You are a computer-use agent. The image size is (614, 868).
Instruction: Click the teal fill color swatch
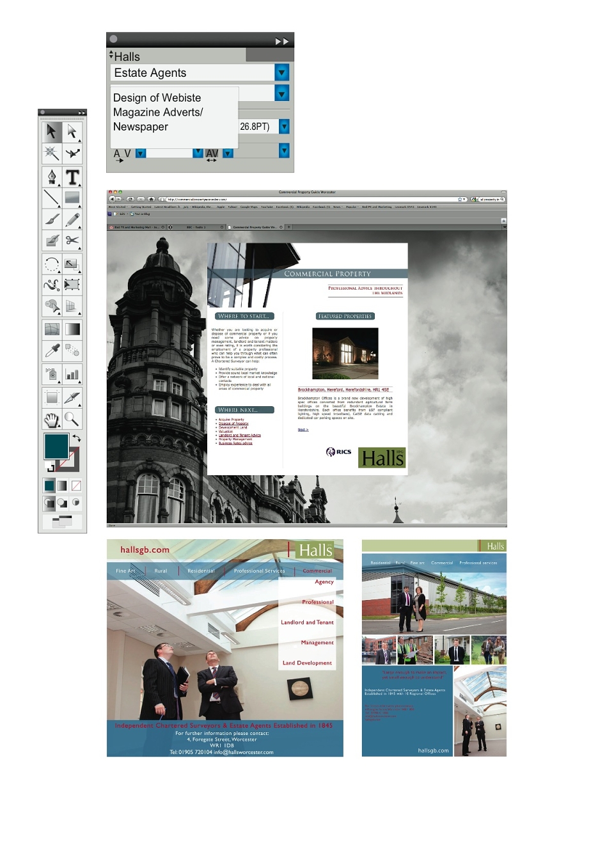pyautogui.click(x=56, y=446)
